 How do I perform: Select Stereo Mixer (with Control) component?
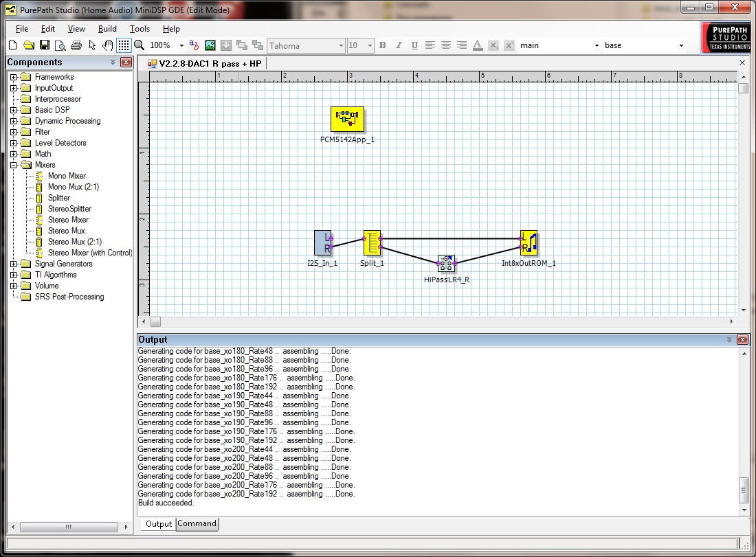(89, 253)
